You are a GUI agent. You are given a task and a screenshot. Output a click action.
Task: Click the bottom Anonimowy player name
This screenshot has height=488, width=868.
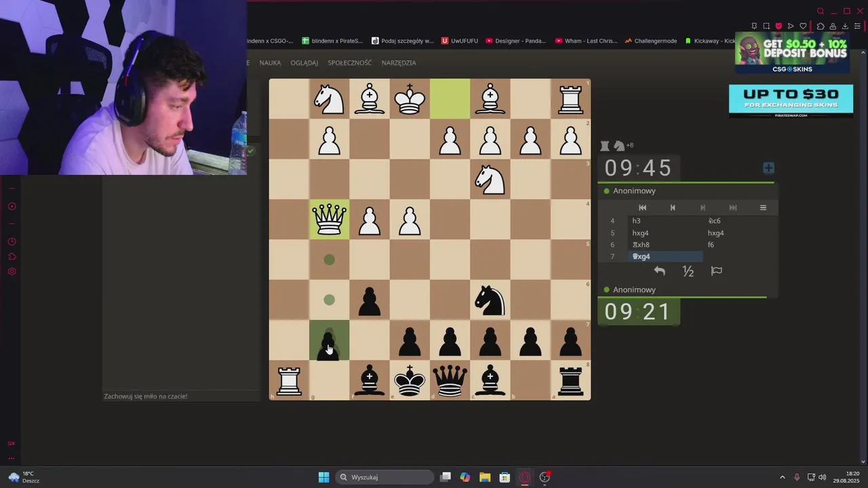coord(634,290)
